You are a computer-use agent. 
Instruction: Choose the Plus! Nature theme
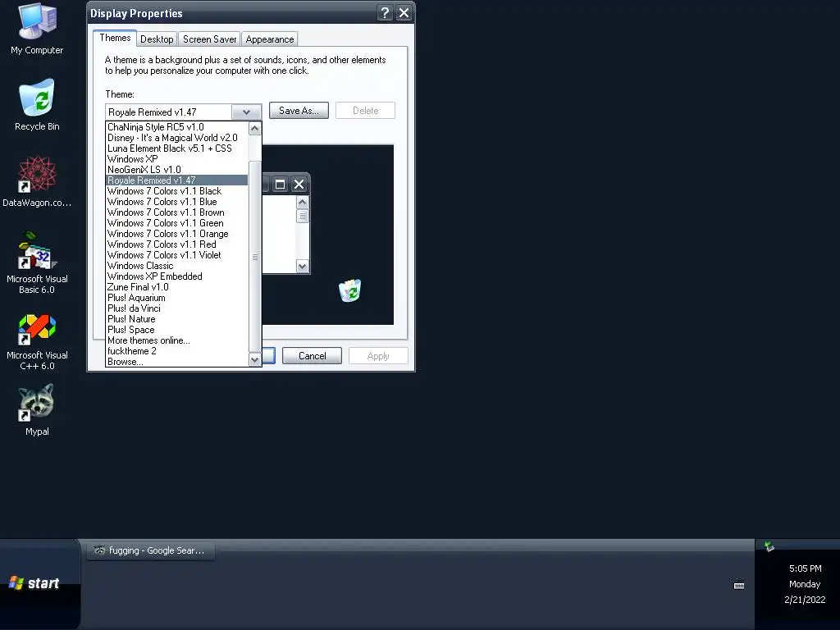[x=177, y=319]
